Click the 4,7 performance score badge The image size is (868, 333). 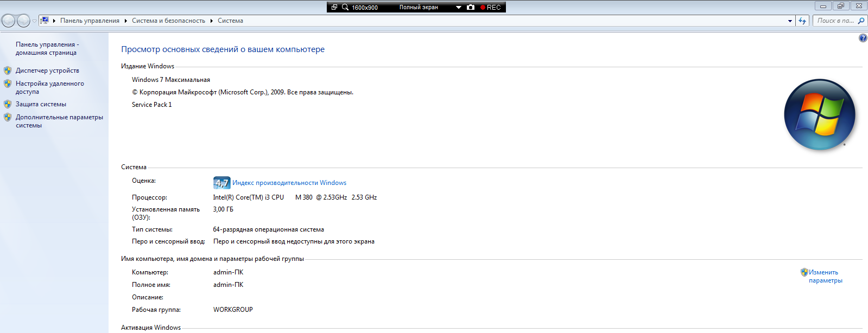(x=221, y=183)
